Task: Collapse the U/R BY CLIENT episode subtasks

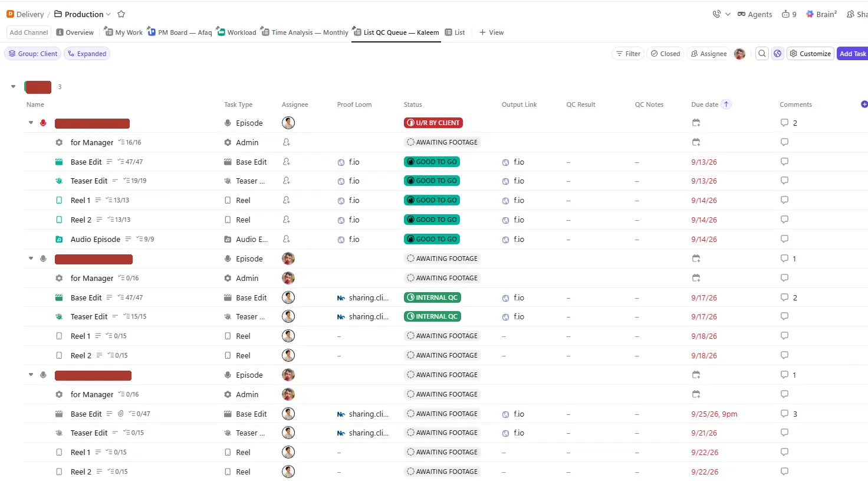Action: pyautogui.click(x=31, y=123)
